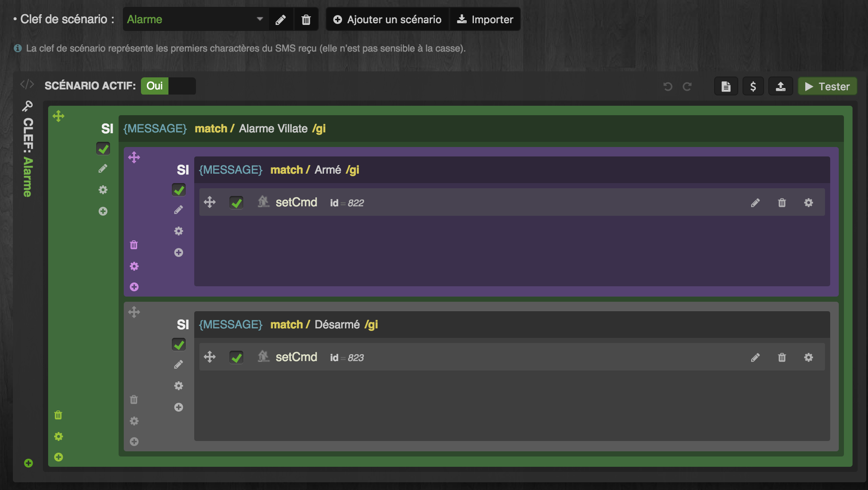This screenshot has width=868, height=490.
Task: Click move handle of setCmd 822 action
Action: click(210, 202)
